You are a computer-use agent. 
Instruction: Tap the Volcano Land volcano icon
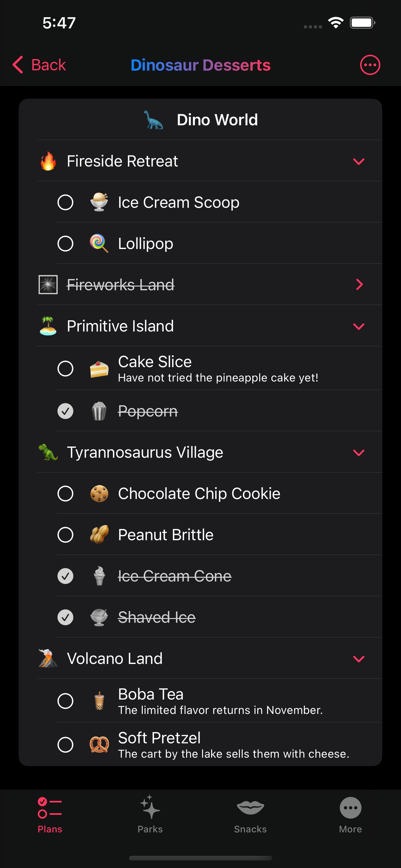[x=48, y=658]
